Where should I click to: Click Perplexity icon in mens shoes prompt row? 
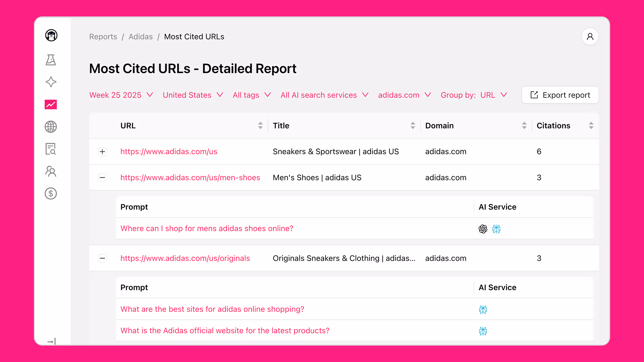496,229
